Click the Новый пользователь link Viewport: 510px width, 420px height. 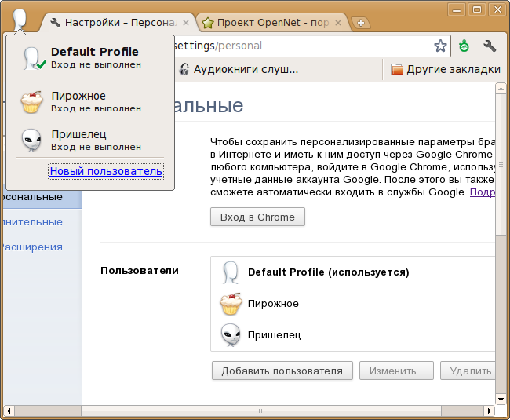pyautogui.click(x=105, y=171)
